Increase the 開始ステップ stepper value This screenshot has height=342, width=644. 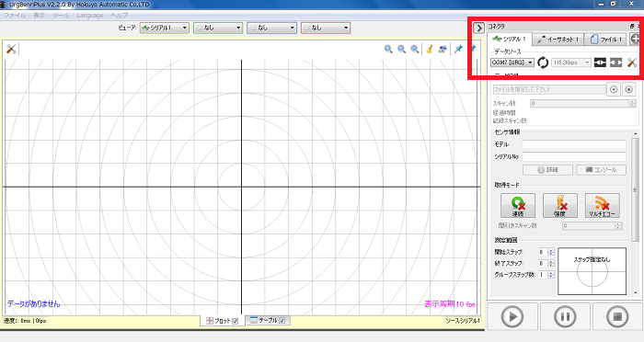pos(551,250)
